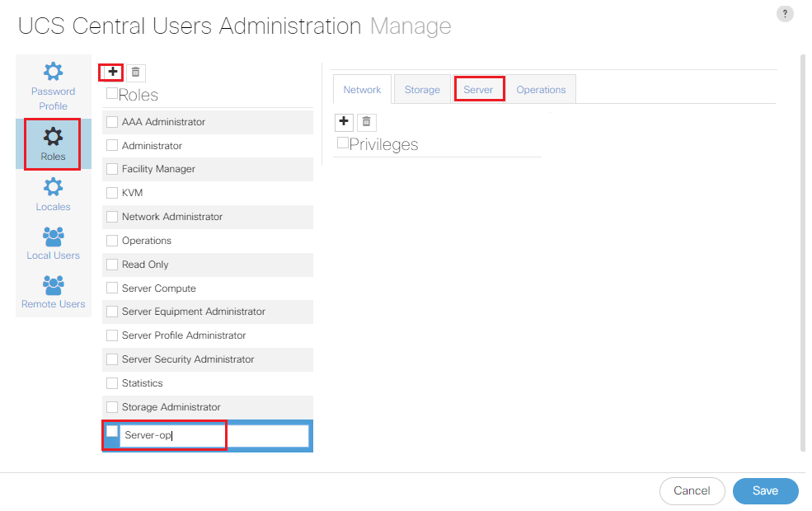
Task: Select the Server Profile Administrator role name
Action: pos(184,335)
